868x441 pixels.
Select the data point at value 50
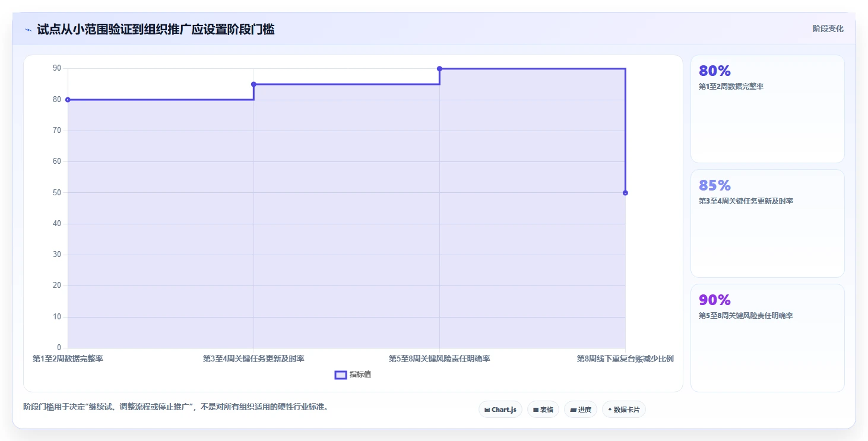point(625,193)
